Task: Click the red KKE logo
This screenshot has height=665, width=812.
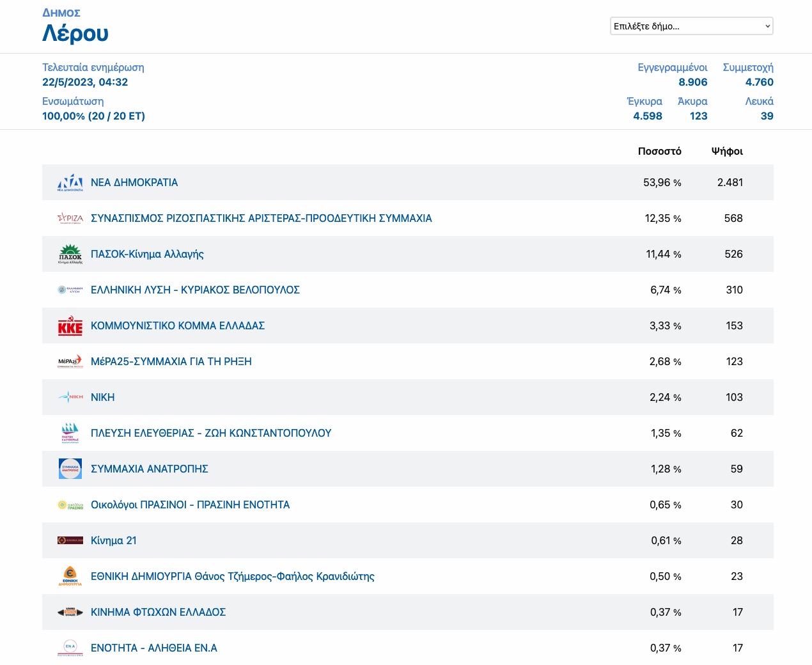Action: 70,325
